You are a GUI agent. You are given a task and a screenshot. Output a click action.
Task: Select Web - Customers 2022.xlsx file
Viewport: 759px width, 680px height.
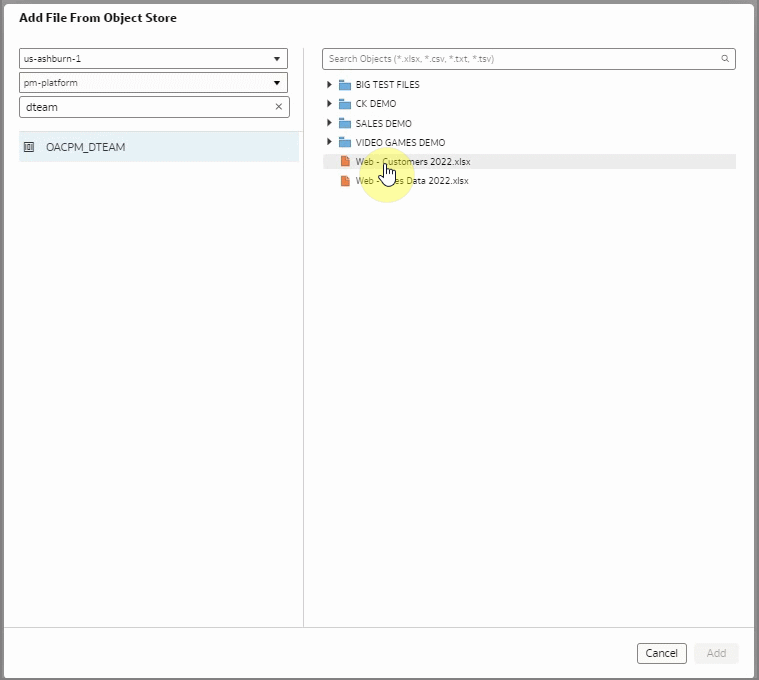coord(530,162)
